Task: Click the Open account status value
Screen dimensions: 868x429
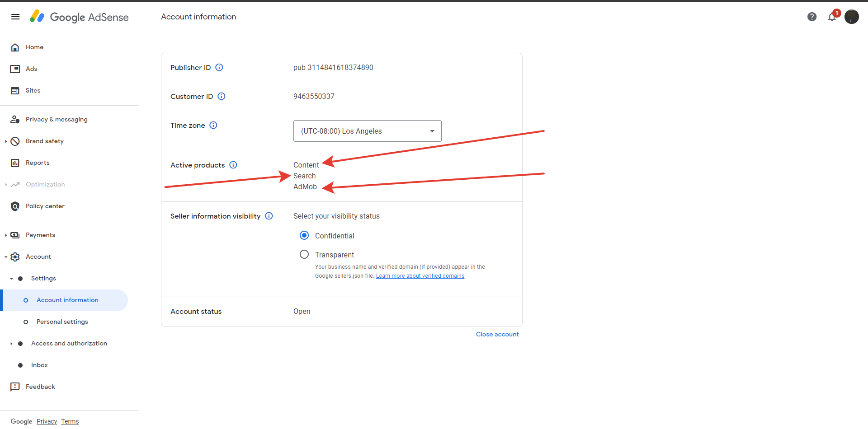Action: pos(302,312)
